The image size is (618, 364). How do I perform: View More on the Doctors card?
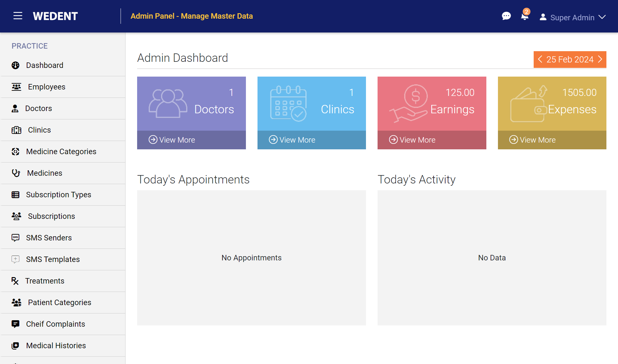(x=172, y=140)
